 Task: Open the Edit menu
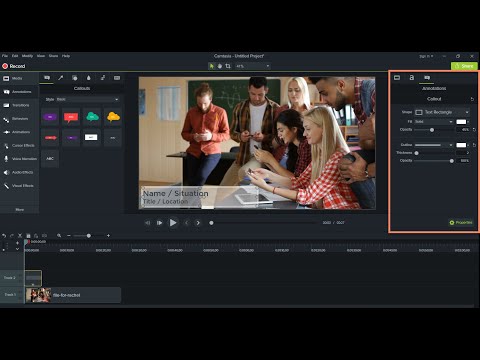15,56
